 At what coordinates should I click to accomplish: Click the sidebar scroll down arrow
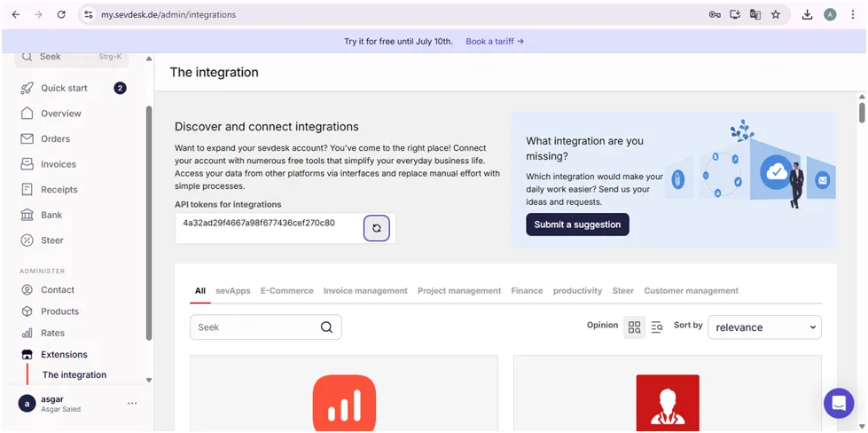coord(148,380)
